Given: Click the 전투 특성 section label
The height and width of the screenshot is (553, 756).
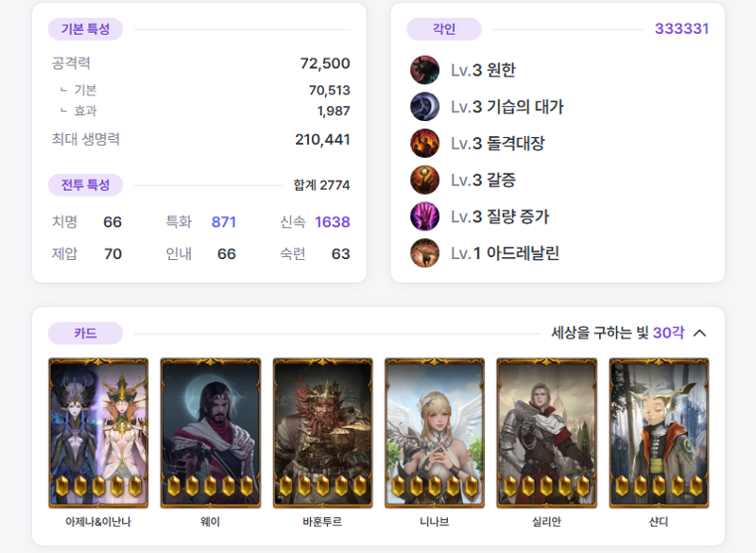Looking at the screenshot, I should pos(85,185).
